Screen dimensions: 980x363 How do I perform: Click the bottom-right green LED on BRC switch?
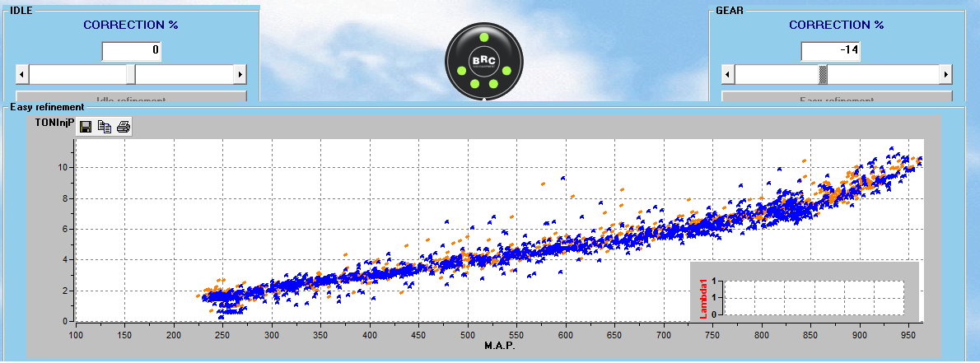coord(493,83)
